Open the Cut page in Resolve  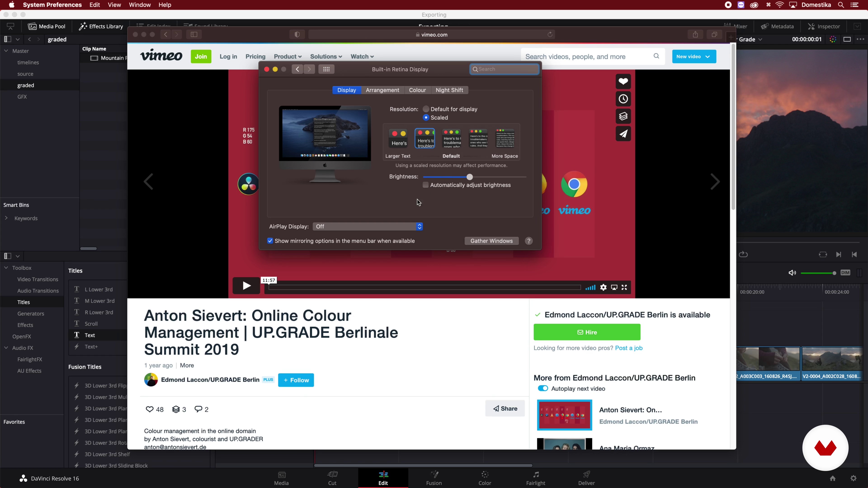pyautogui.click(x=332, y=478)
